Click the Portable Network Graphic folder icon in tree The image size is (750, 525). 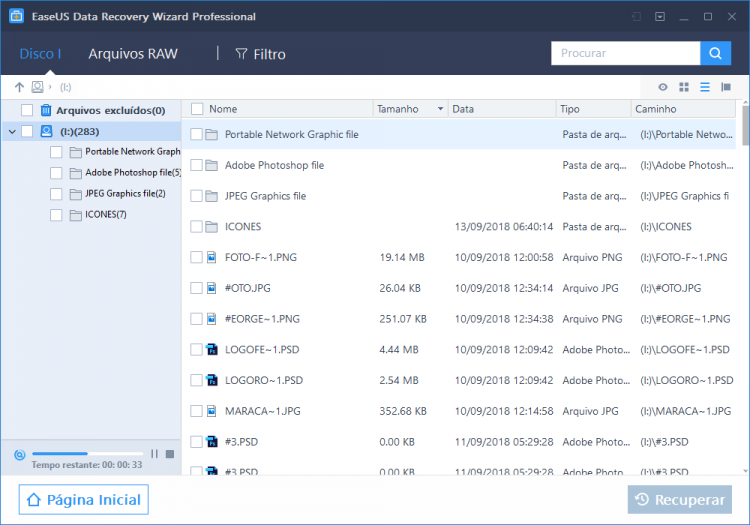pyautogui.click(x=75, y=152)
